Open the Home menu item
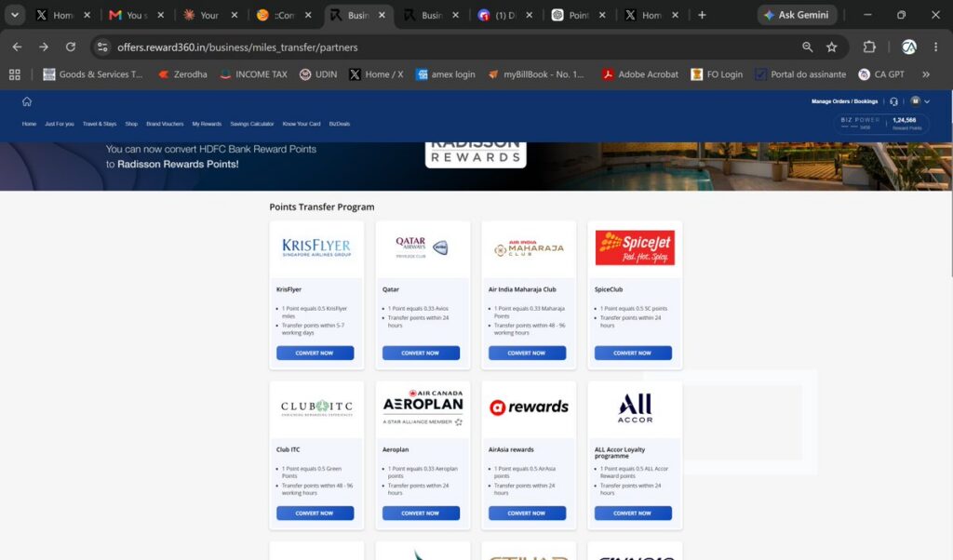The height and width of the screenshot is (560, 953). point(29,124)
